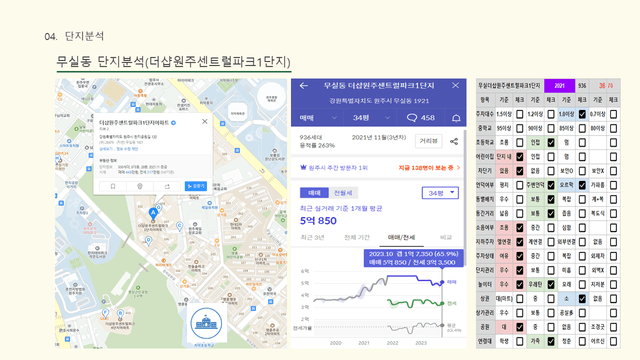The width and height of the screenshot is (640, 360).
Task: Toggle the 상권 소 checkbox
Action: click(582, 299)
